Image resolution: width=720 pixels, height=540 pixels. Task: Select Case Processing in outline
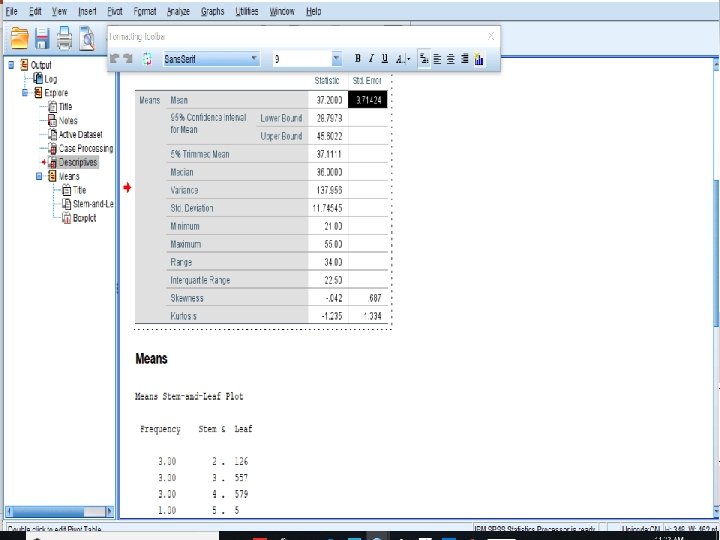[x=86, y=148]
